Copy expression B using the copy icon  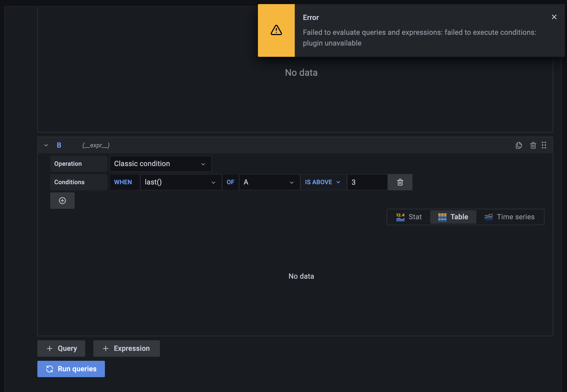[519, 145]
